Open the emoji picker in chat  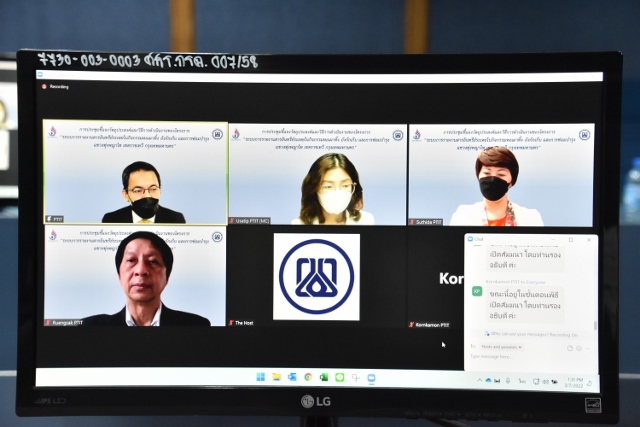579,347
